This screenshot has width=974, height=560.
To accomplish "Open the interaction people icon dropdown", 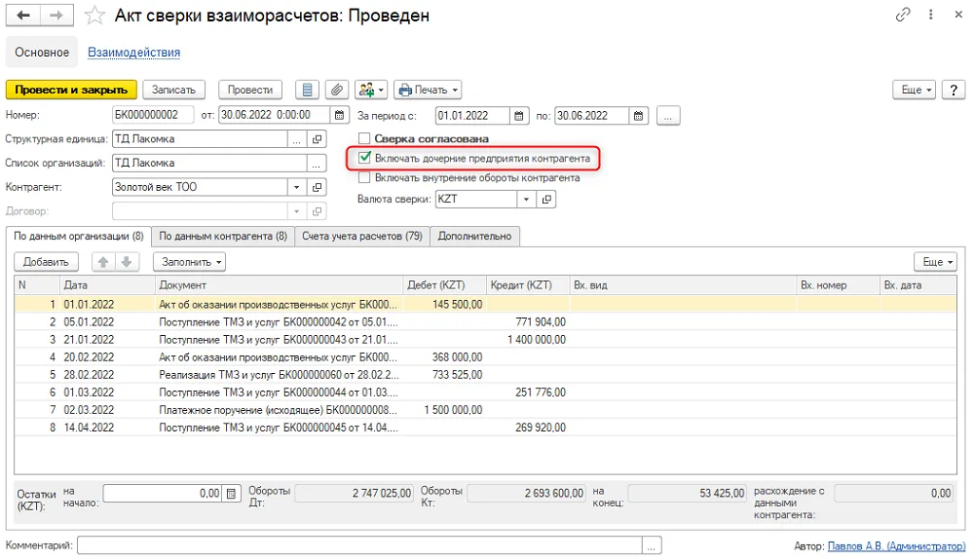I will [371, 90].
